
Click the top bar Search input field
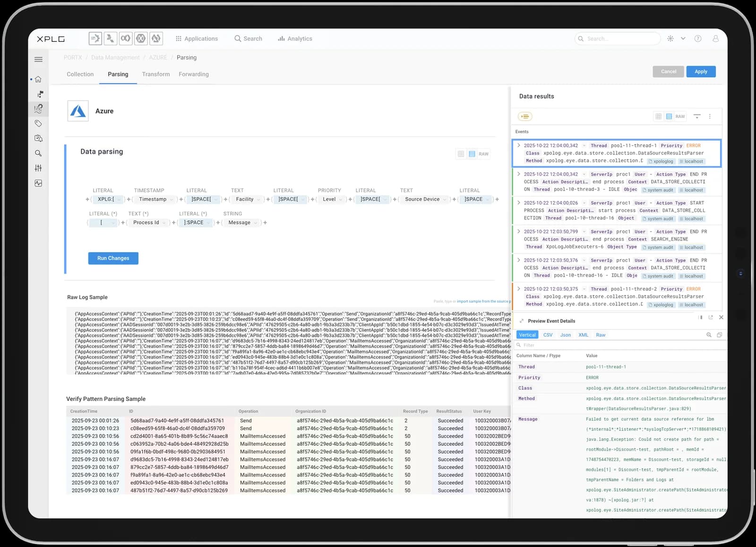pos(618,39)
